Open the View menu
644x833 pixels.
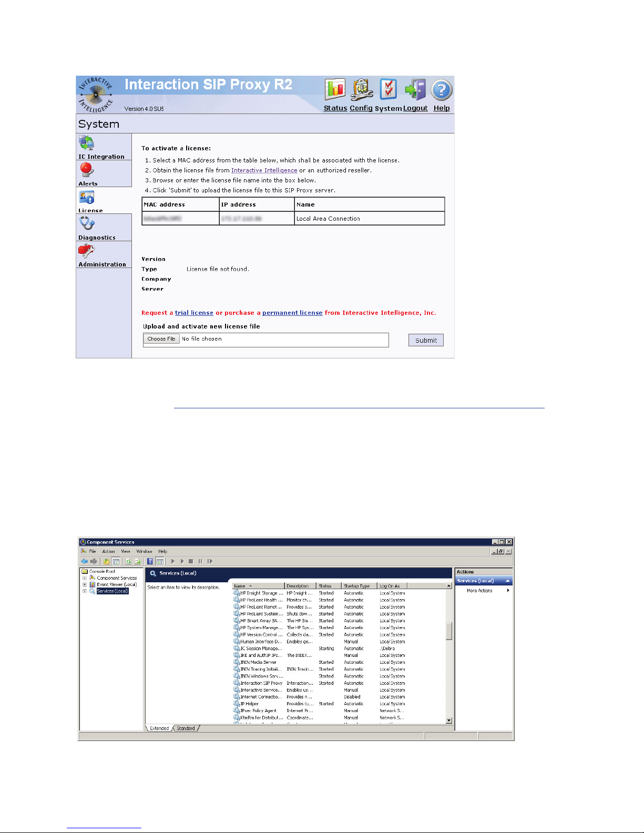click(x=126, y=551)
